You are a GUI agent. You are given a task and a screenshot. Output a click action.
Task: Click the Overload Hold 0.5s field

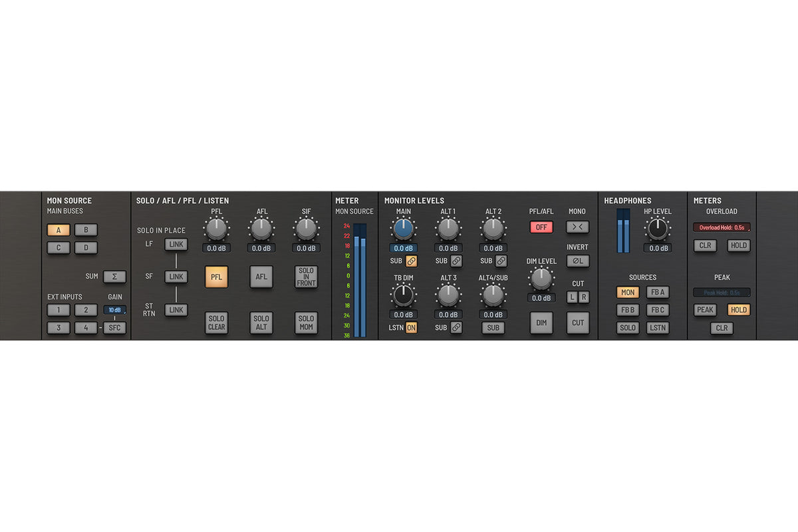click(x=722, y=227)
